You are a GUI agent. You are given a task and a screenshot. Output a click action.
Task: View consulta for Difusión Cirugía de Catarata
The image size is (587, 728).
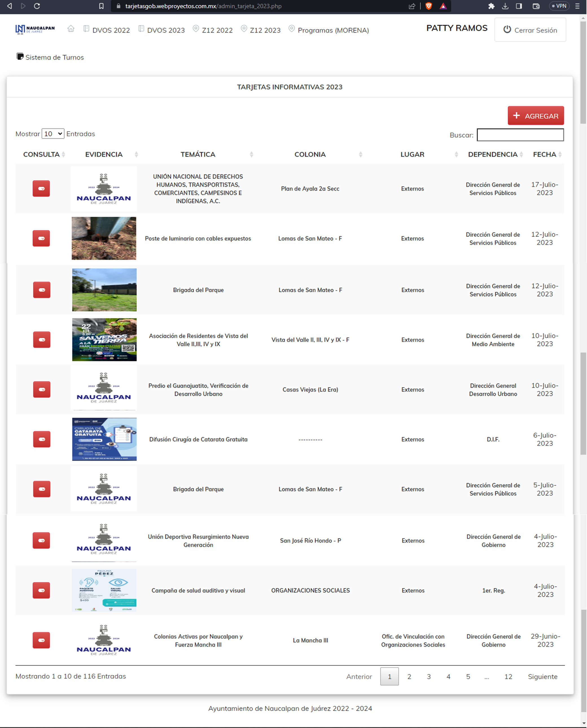coord(41,439)
